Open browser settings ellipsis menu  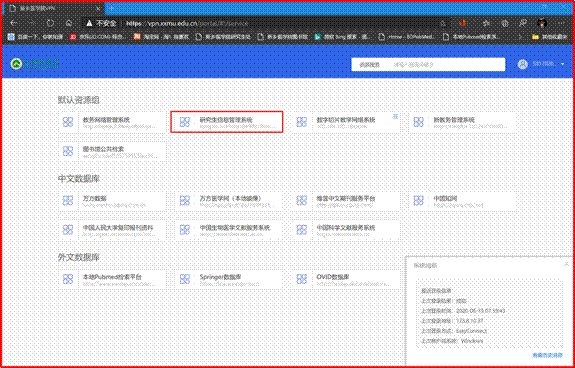[x=561, y=23]
